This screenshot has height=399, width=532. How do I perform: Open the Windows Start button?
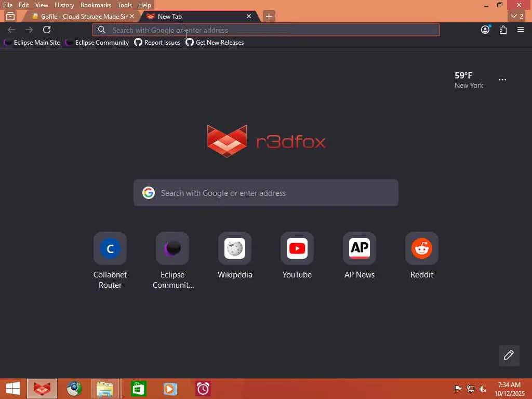13,389
